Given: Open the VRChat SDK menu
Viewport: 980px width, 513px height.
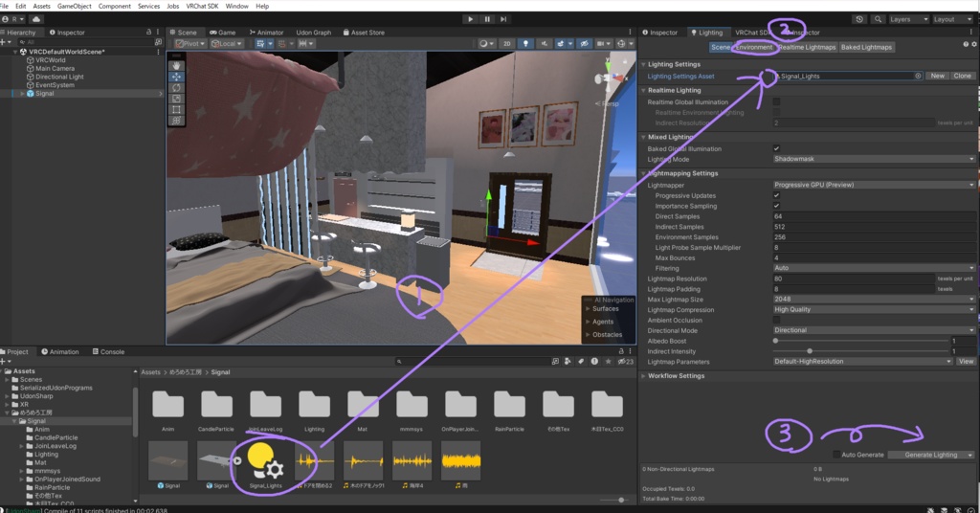Looking at the screenshot, I should [x=202, y=6].
